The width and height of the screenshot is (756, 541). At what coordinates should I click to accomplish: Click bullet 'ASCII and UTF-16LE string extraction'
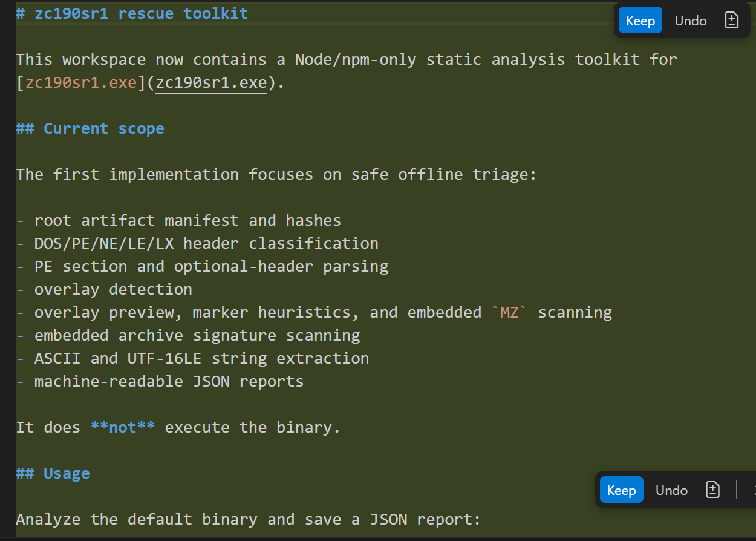(x=201, y=359)
